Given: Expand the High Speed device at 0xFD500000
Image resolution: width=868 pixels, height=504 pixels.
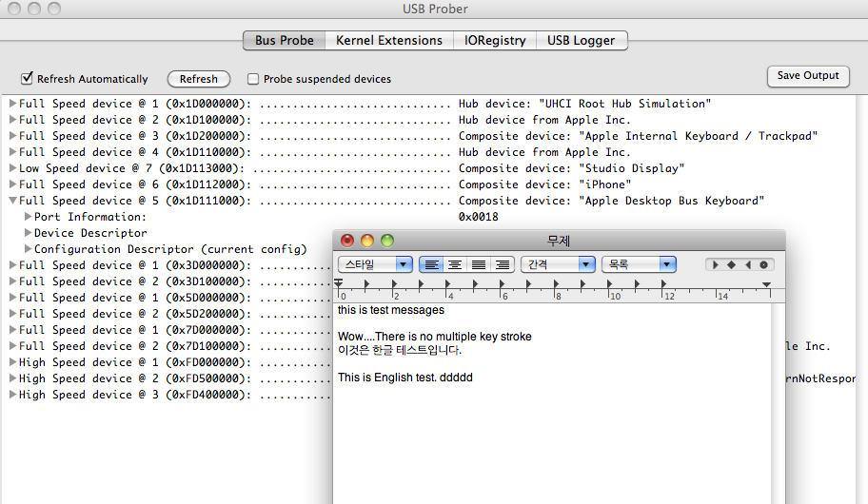Looking at the screenshot, I should click(x=12, y=378).
